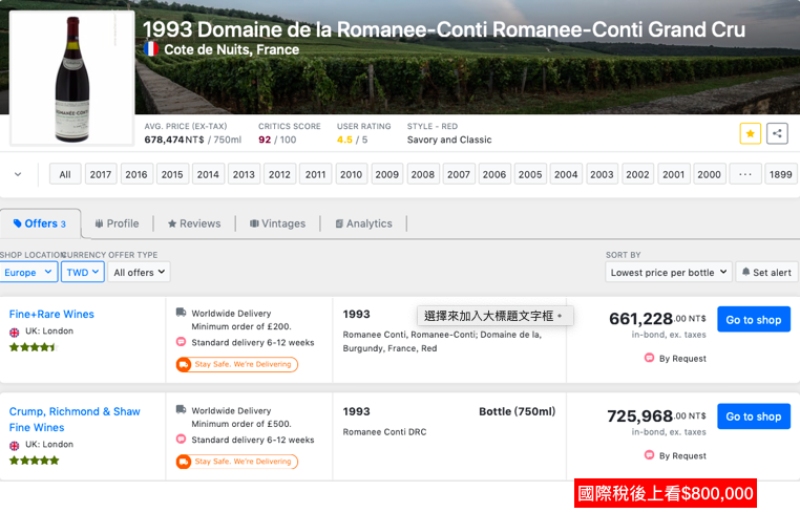Select vintage 2010

pyautogui.click(x=351, y=175)
